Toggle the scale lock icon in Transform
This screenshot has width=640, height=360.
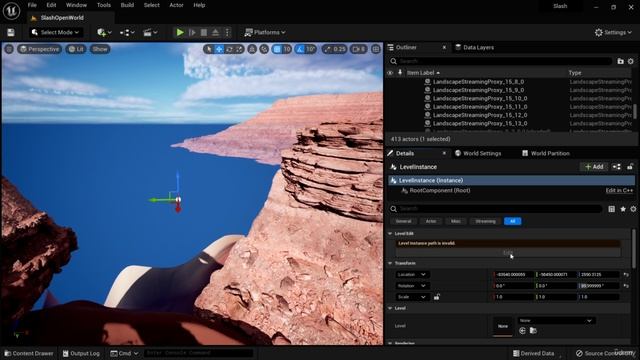click(436, 297)
